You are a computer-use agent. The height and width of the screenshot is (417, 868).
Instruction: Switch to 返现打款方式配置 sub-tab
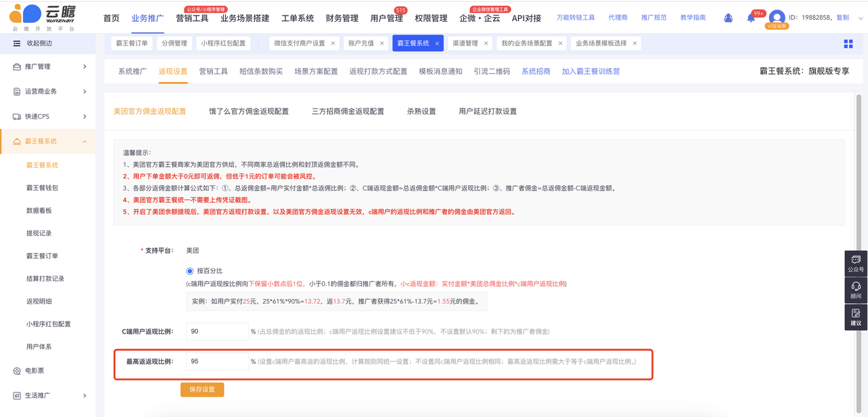pos(378,71)
